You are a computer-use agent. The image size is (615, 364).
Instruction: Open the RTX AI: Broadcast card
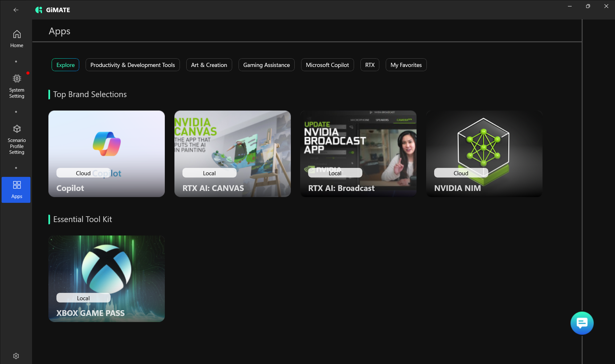tap(358, 154)
